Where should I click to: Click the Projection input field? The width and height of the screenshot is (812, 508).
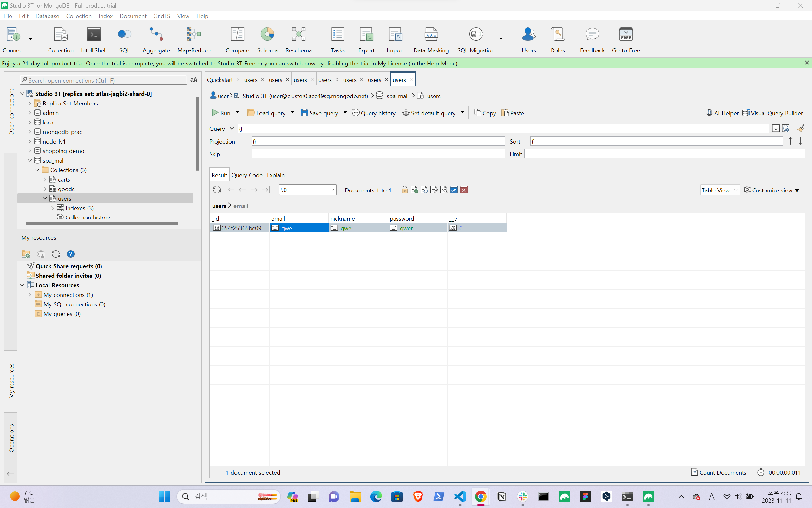point(378,141)
